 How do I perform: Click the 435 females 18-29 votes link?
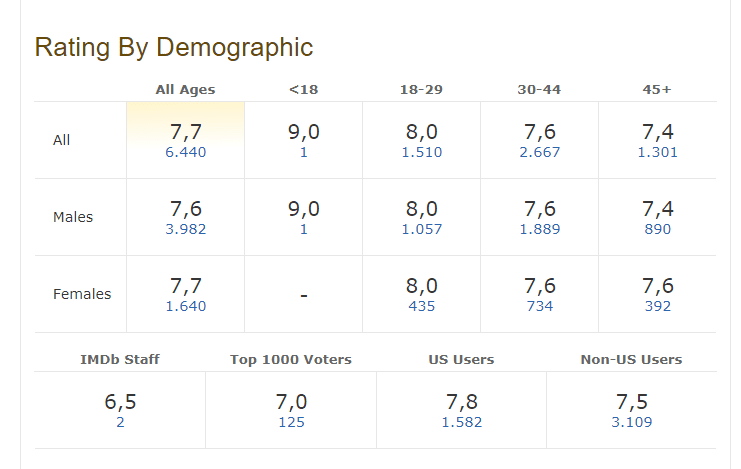[422, 306]
